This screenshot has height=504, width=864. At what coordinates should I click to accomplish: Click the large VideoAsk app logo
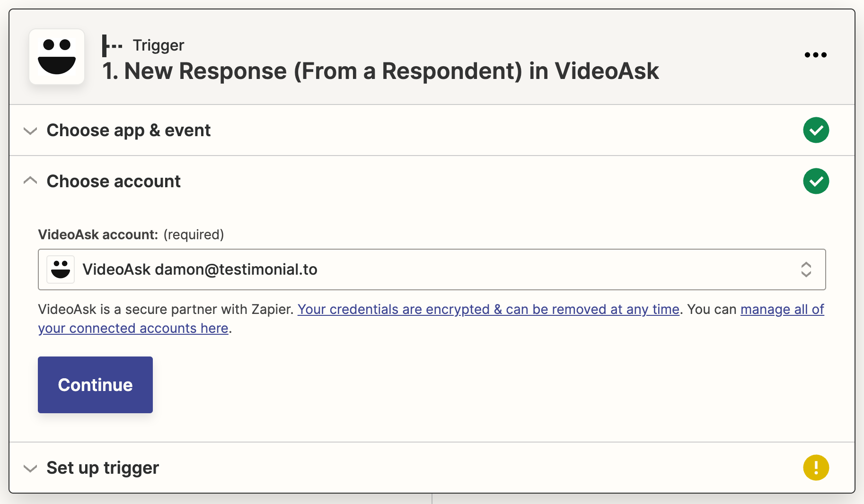click(57, 57)
